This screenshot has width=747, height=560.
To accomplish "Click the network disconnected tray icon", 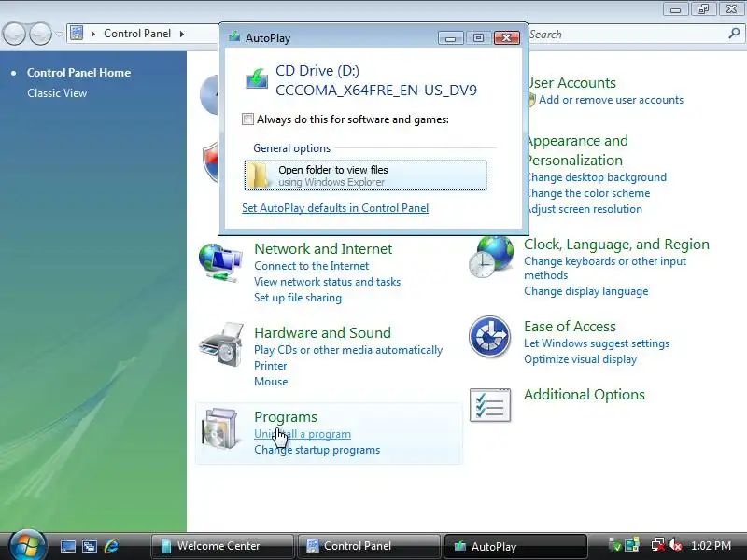I will click(x=658, y=545).
